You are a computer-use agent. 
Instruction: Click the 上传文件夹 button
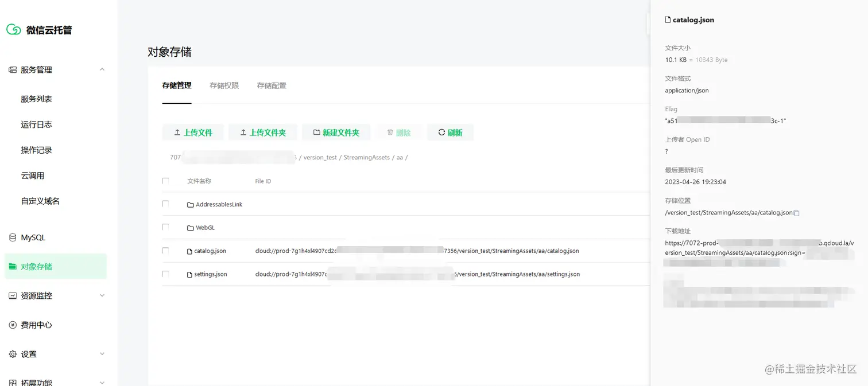click(263, 132)
